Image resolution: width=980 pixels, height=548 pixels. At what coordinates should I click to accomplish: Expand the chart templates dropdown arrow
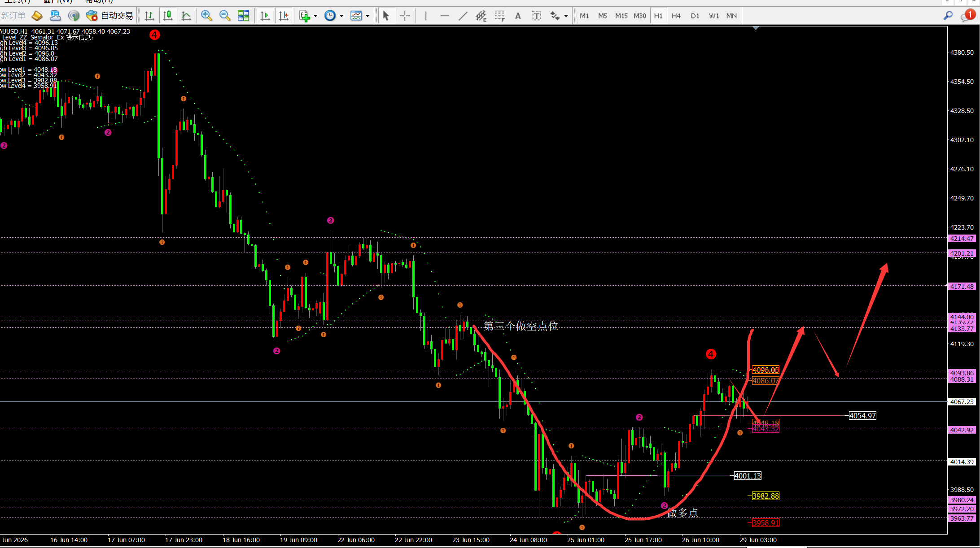368,16
